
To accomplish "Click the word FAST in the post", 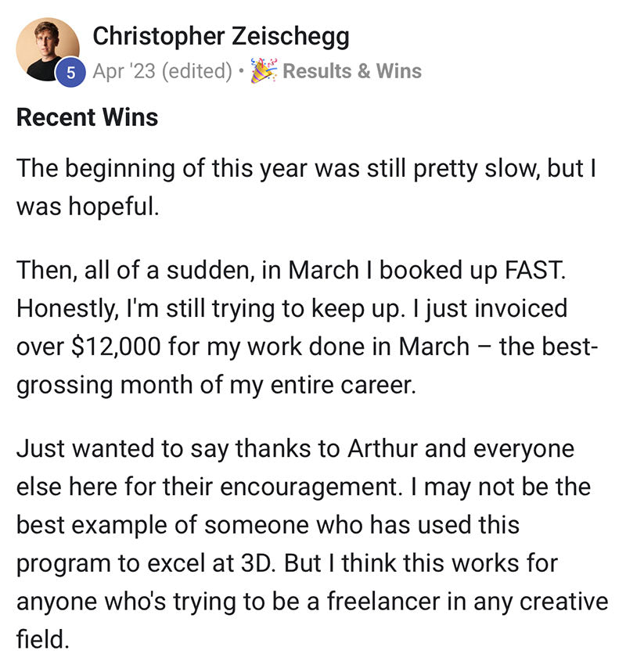I will (535, 270).
